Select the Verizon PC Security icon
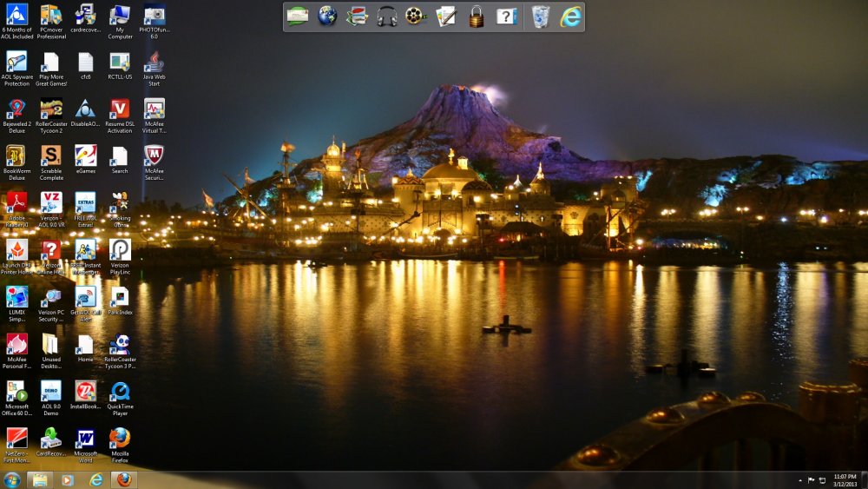Viewport: 868px width, 489px height. coord(51,305)
